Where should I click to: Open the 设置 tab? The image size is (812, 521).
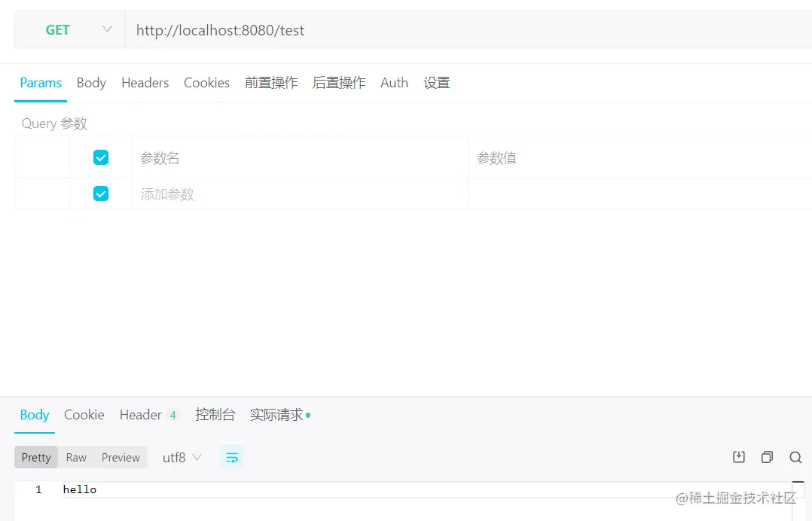[x=437, y=83]
